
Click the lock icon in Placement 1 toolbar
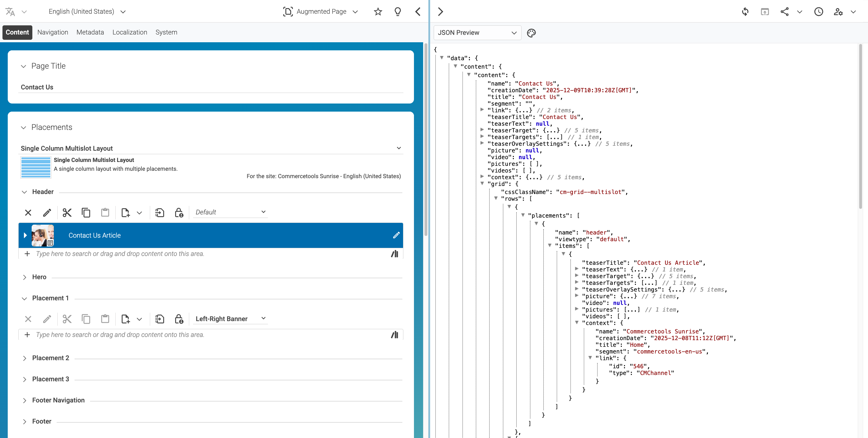click(179, 319)
